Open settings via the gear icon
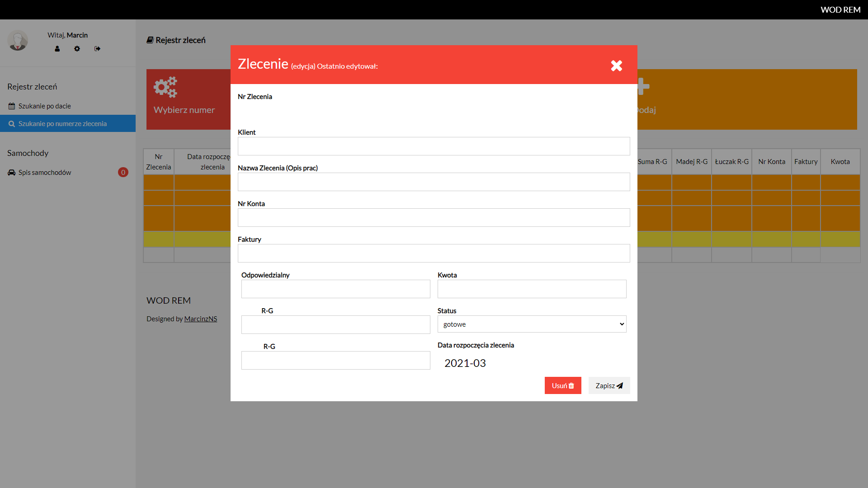 pyautogui.click(x=77, y=49)
